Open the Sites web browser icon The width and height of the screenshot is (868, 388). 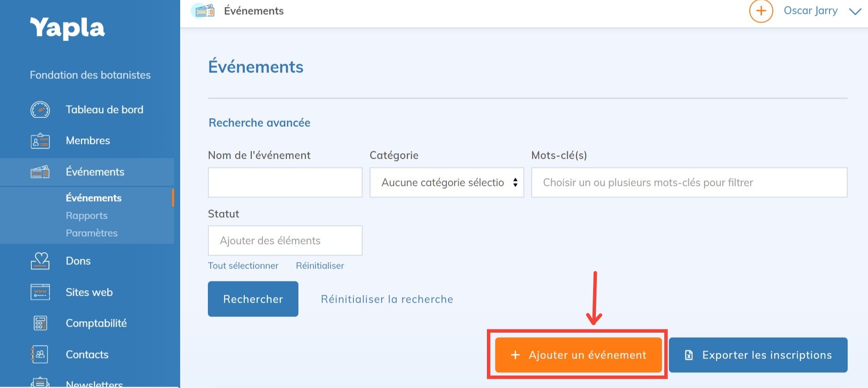pyautogui.click(x=40, y=292)
